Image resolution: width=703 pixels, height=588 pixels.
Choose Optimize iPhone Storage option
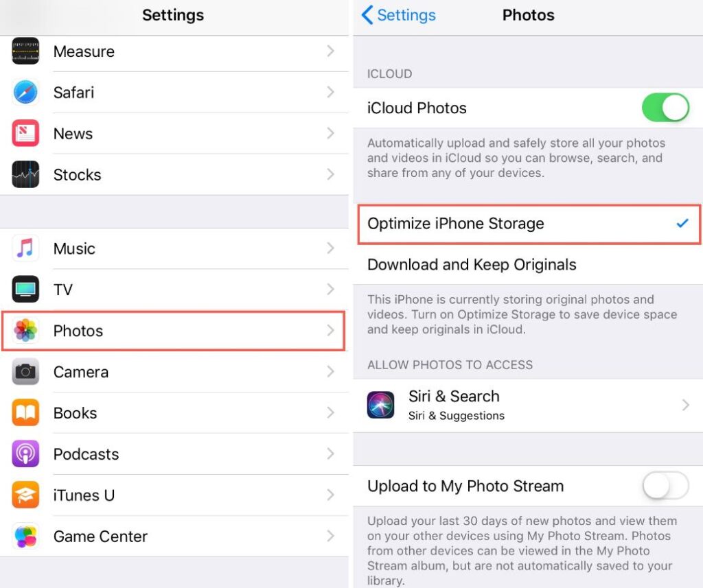pyautogui.click(x=528, y=224)
